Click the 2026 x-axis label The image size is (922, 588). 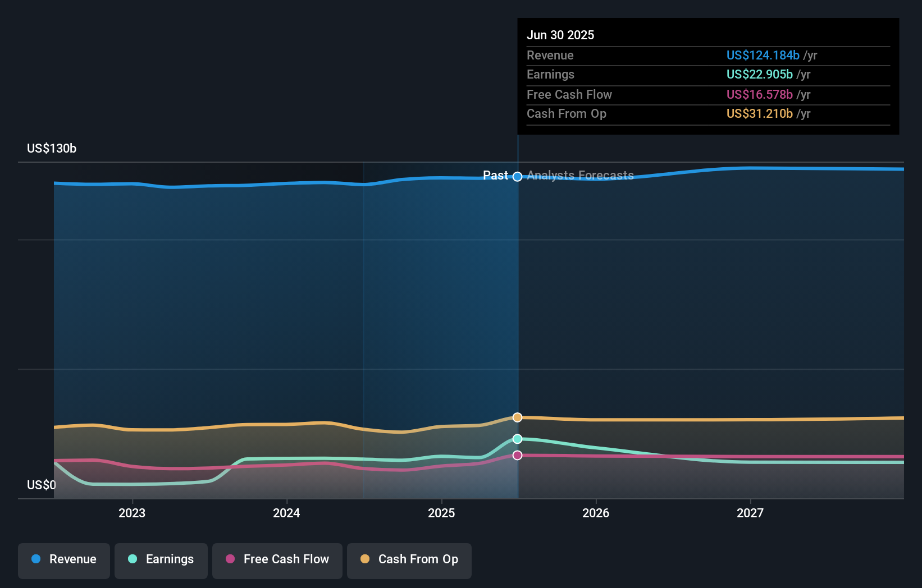596,513
